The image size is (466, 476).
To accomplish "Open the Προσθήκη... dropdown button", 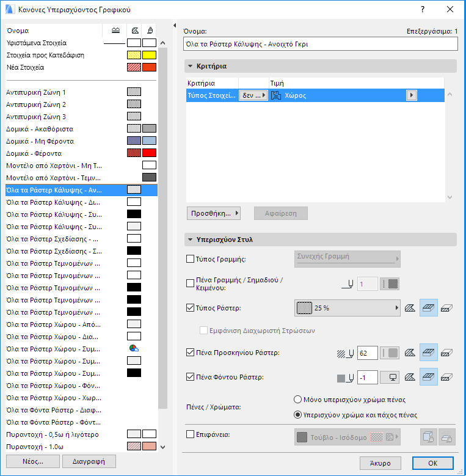I will click(x=214, y=213).
